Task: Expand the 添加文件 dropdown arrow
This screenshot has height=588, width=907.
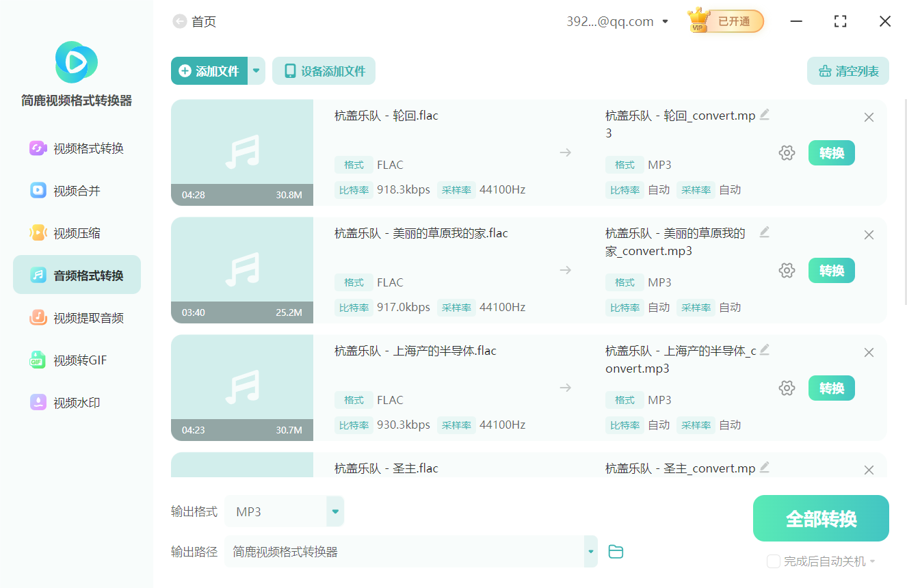Action: point(257,71)
